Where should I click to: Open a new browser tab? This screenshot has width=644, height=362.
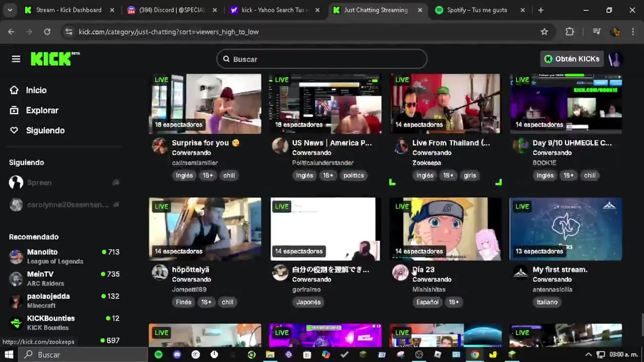pyautogui.click(x=541, y=10)
